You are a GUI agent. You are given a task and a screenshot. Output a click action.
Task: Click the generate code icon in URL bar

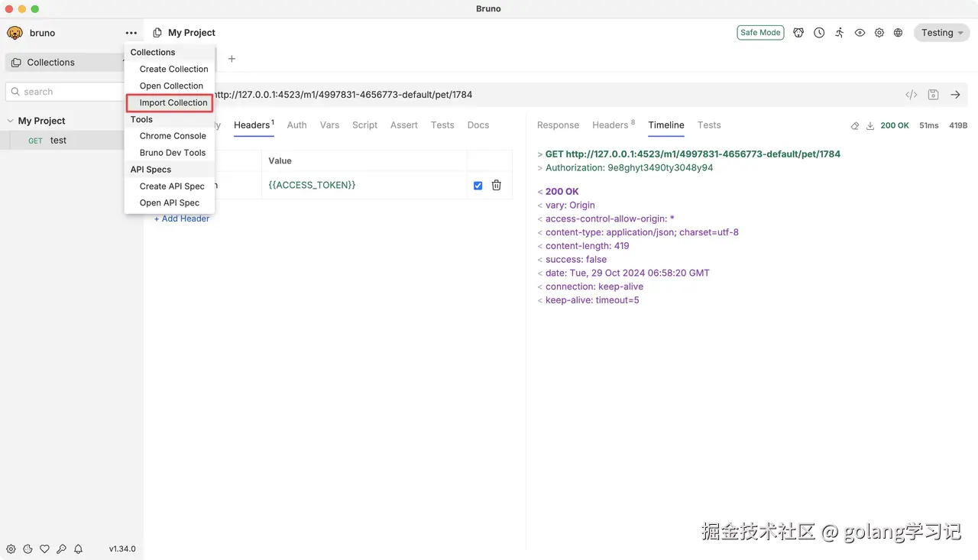click(x=912, y=95)
